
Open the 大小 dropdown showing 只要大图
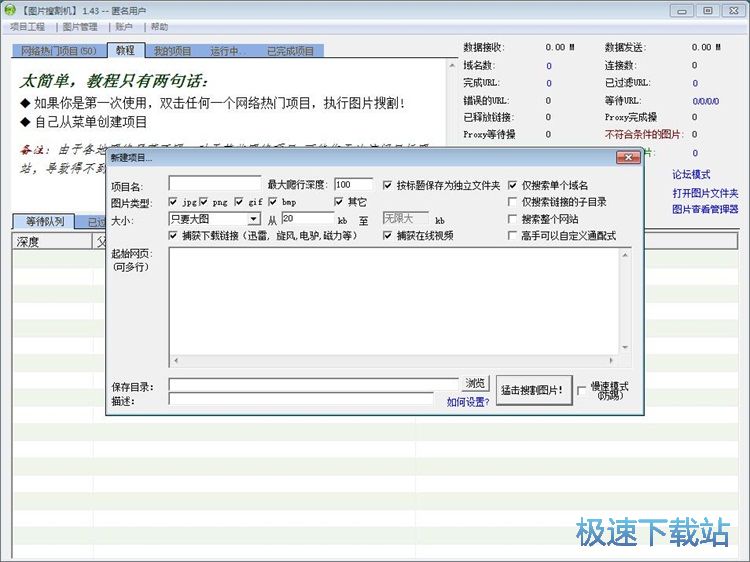pyautogui.click(x=215, y=219)
